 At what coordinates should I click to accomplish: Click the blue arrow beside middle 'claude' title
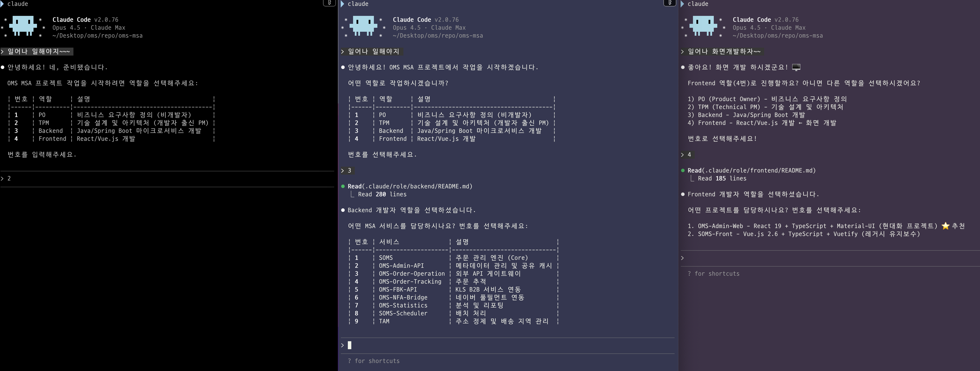pos(342,4)
